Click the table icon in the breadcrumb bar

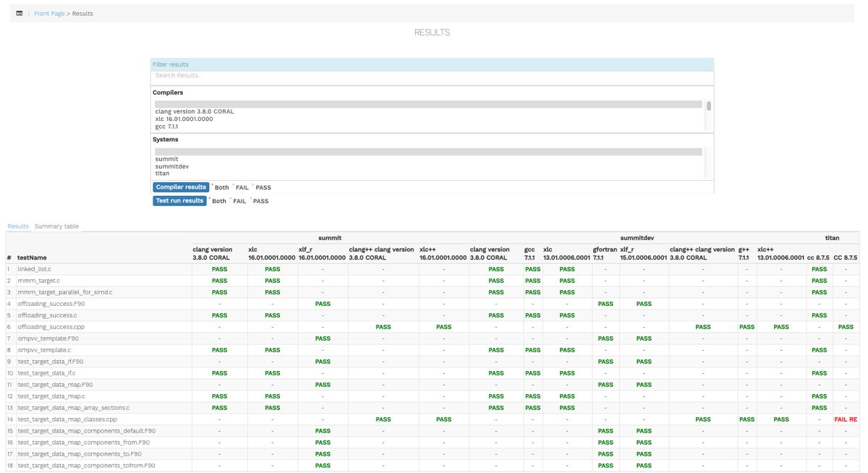point(19,14)
